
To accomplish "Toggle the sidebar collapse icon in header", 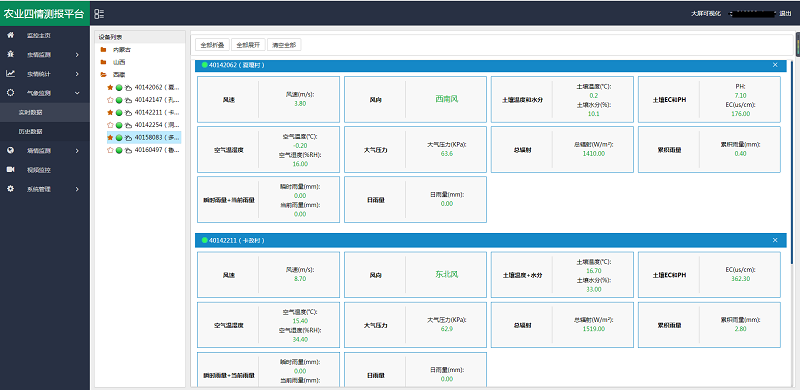I will 99,14.
